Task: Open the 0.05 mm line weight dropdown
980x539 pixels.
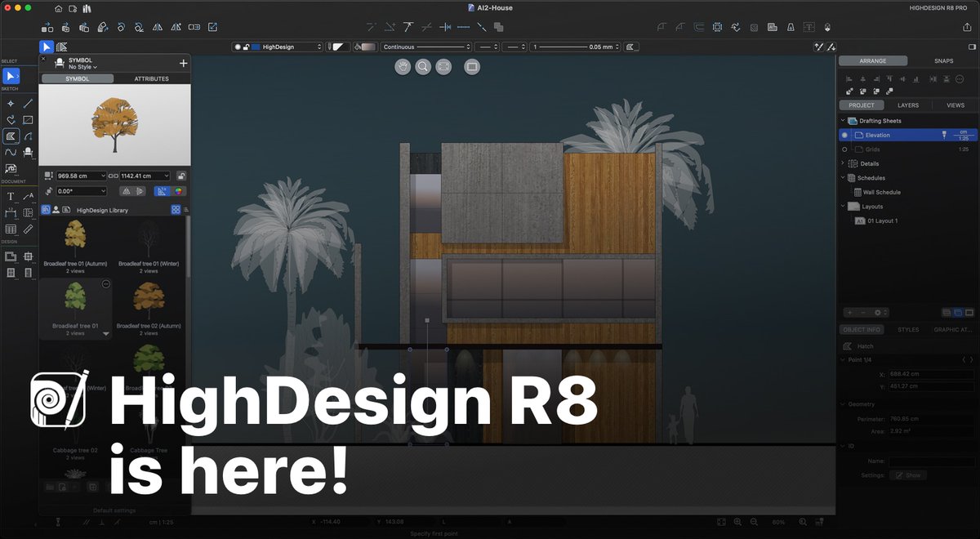Action: pyautogui.click(x=576, y=47)
